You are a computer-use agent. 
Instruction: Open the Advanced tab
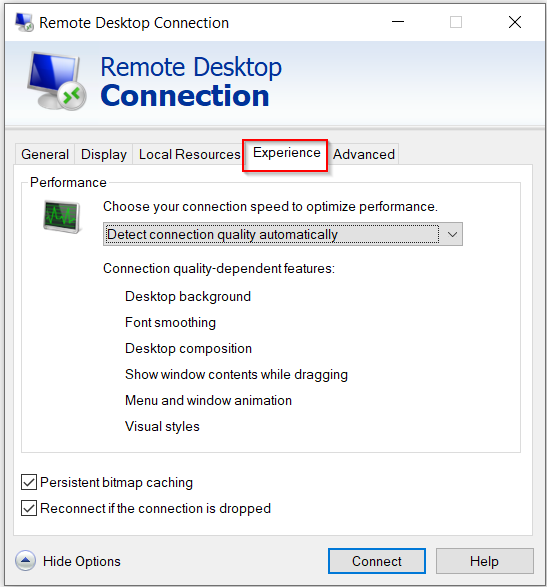tap(364, 154)
